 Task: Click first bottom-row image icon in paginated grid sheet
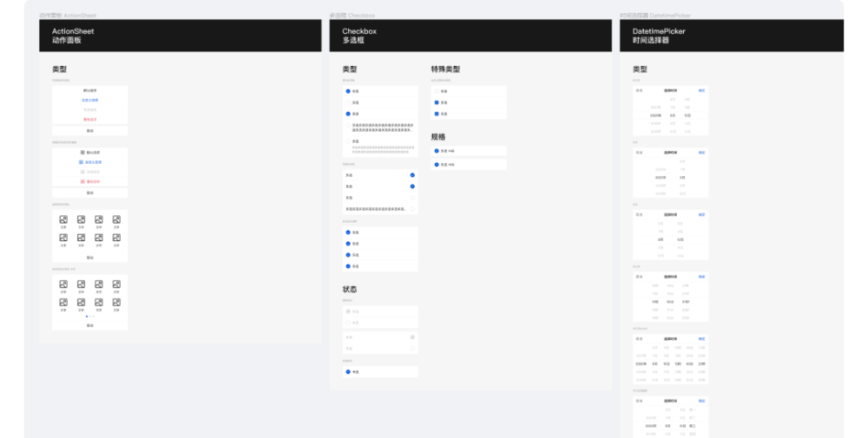[x=63, y=303]
